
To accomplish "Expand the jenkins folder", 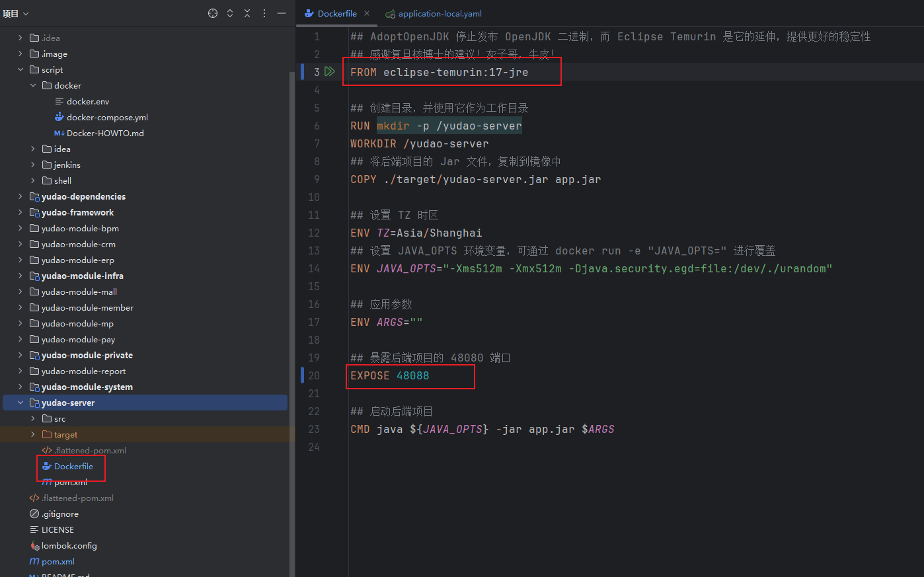I will click(33, 165).
